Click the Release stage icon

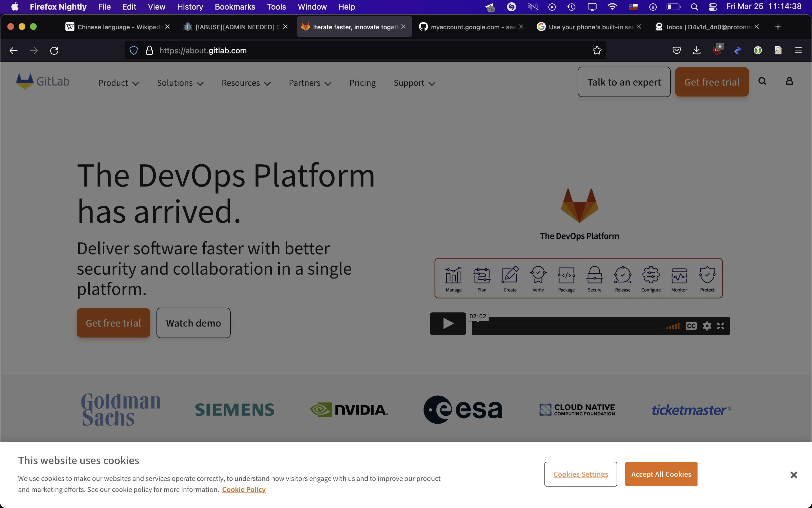(623, 275)
